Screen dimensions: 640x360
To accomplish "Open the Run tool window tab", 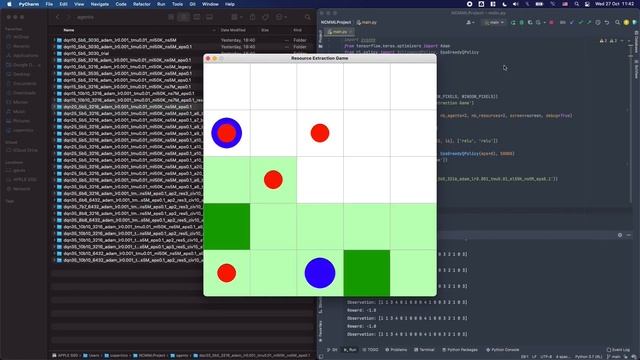I will coord(350,350).
